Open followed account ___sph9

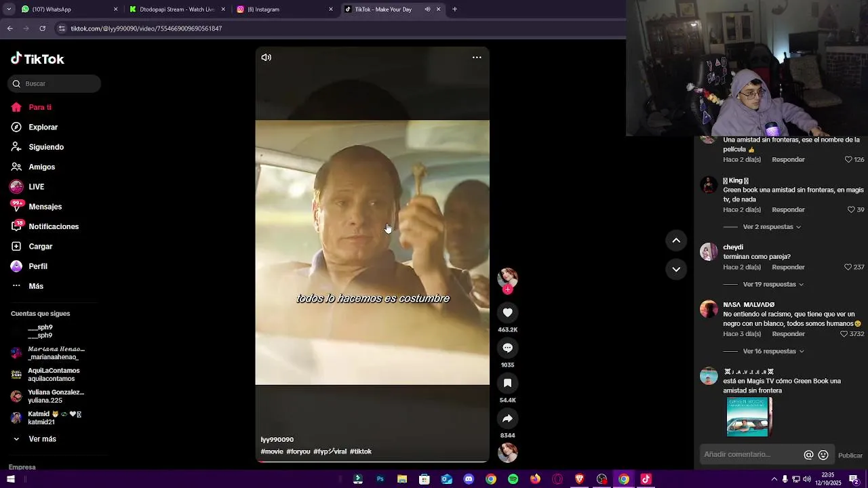(39, 331)
